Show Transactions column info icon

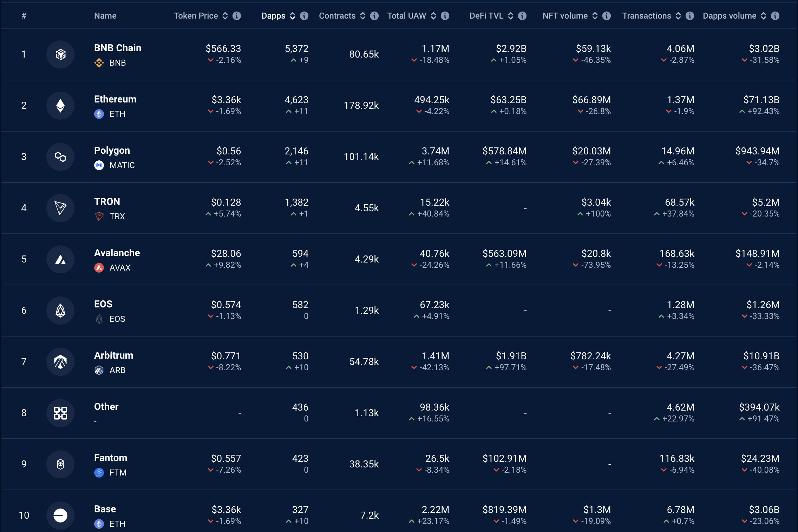pyautogui.click(x=690, y=16)
